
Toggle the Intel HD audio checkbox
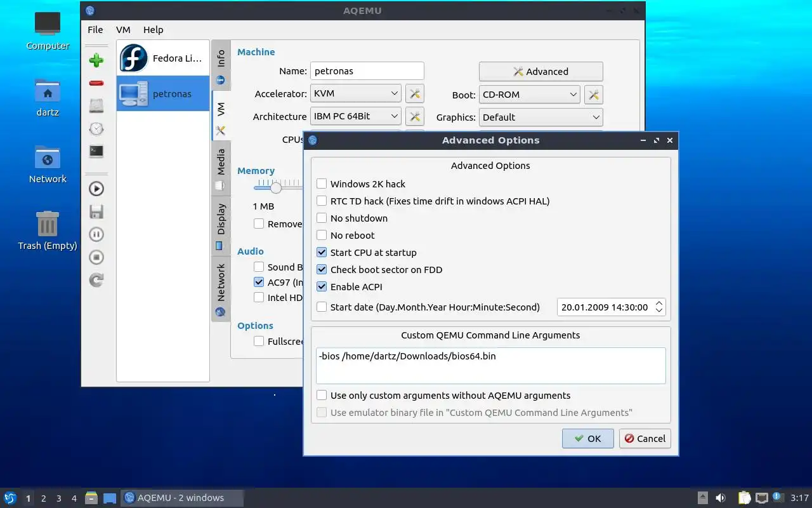(259, 297)
